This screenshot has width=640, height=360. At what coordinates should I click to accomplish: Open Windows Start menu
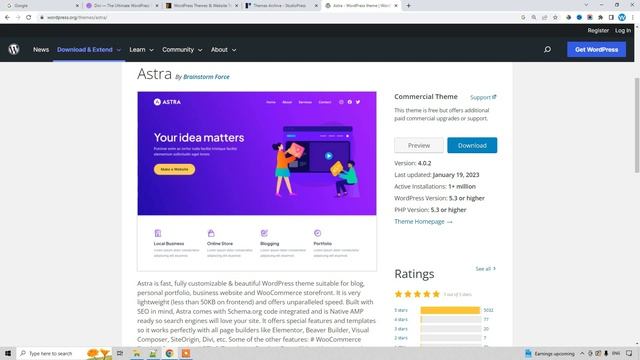8,353
